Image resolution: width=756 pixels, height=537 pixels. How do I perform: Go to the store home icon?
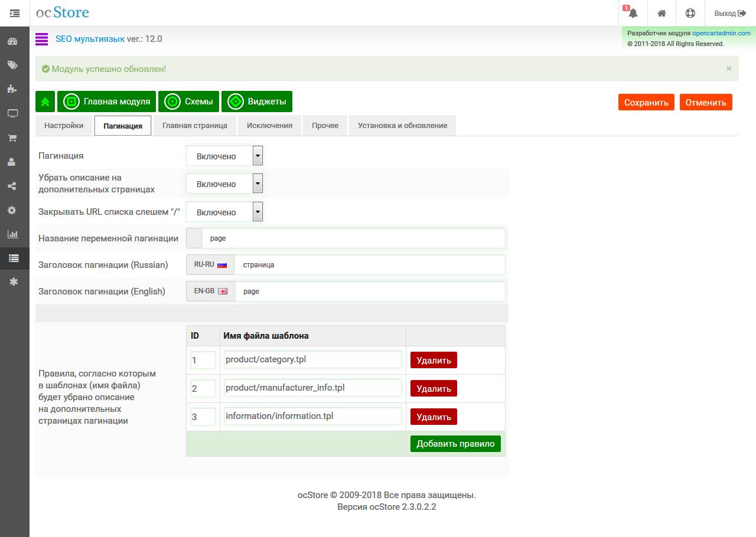pyautogui.click(x=662, y=13)
